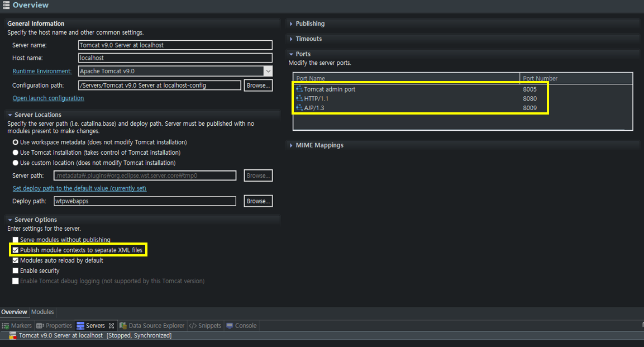644x347 pixels.
Task: Collapse the Server Options section
Action: click(10, 220)
